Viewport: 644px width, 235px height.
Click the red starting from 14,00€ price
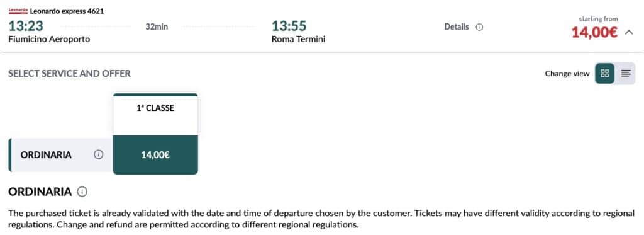coord(594,33)
